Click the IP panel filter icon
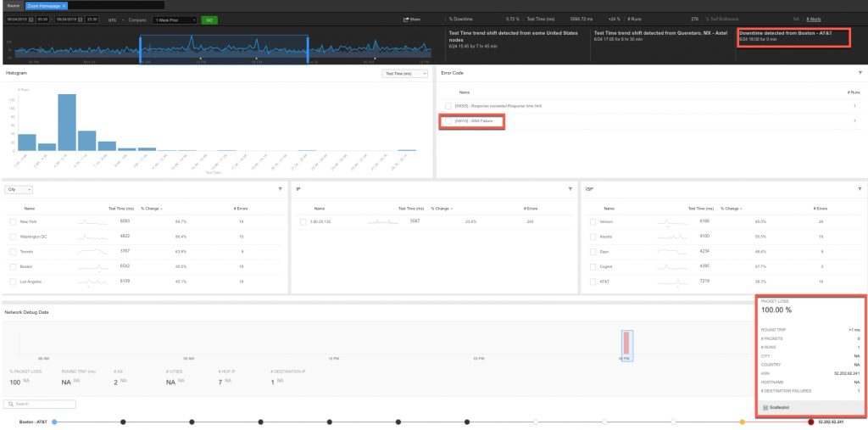 pos(570,189)
